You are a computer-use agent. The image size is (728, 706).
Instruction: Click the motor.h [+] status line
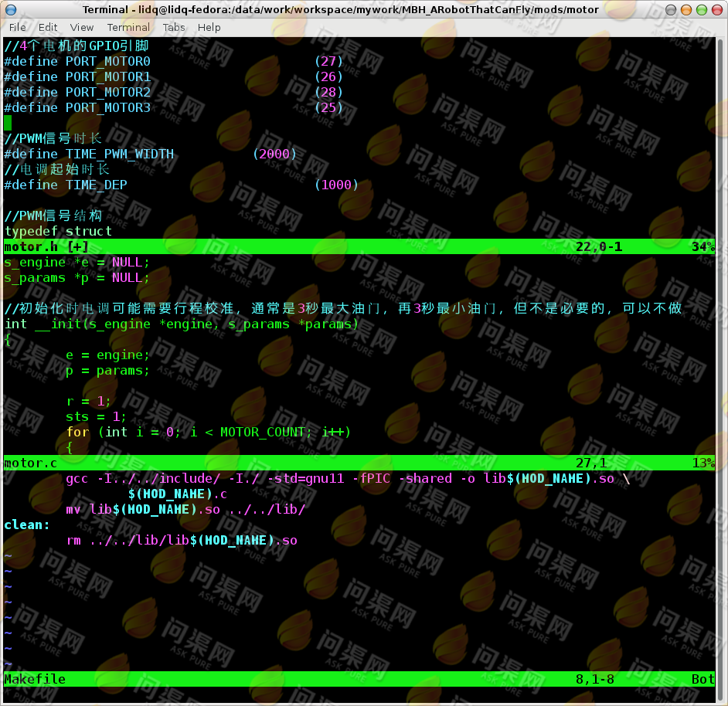(x=359, y=246)
